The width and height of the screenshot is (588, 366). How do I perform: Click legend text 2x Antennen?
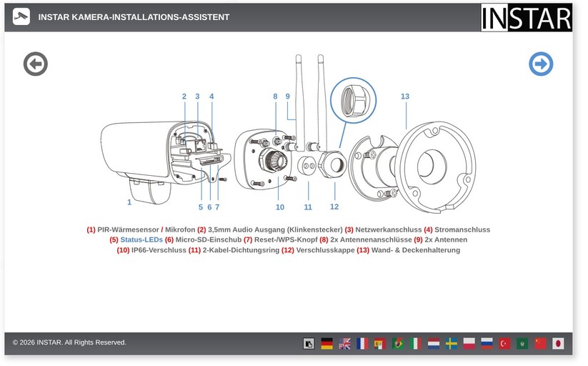(x=446, y=239)
